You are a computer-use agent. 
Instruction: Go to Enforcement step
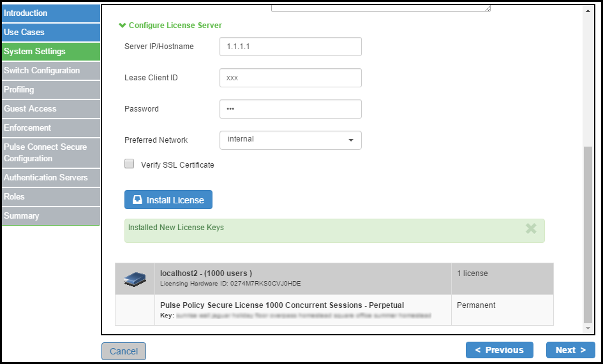point(51,128)
